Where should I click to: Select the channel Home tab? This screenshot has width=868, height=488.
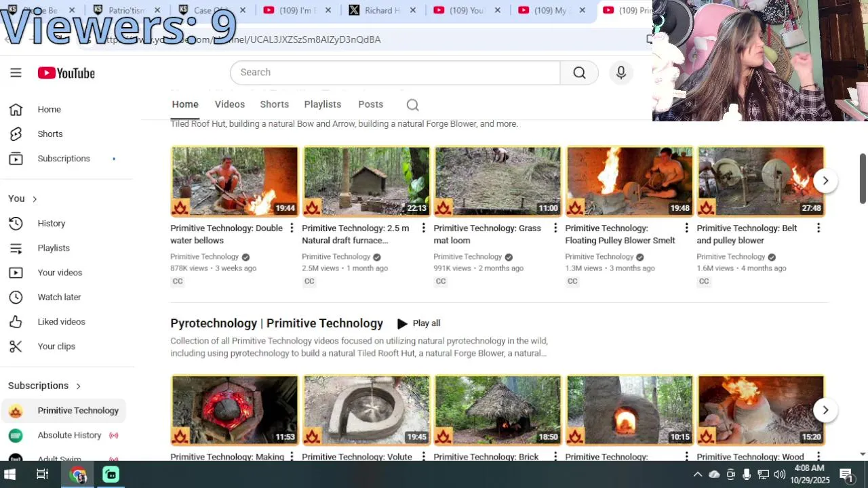click(x=185, y=104)
